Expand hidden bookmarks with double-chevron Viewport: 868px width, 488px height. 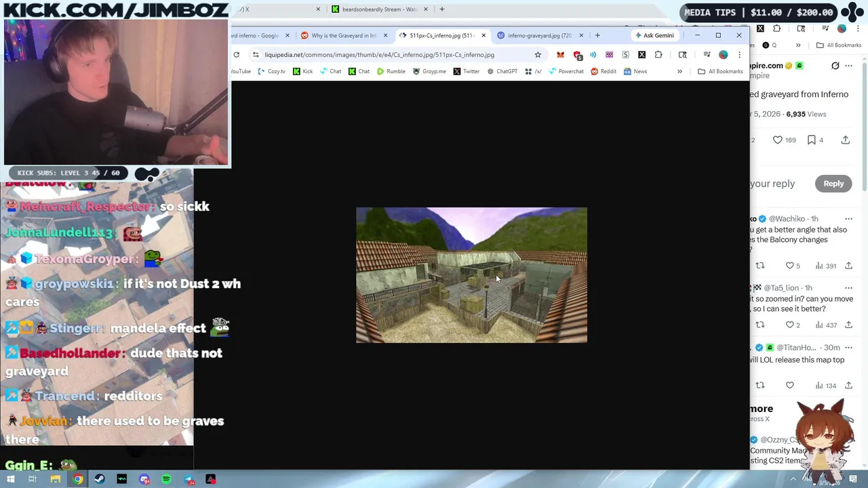pos(679,71)
